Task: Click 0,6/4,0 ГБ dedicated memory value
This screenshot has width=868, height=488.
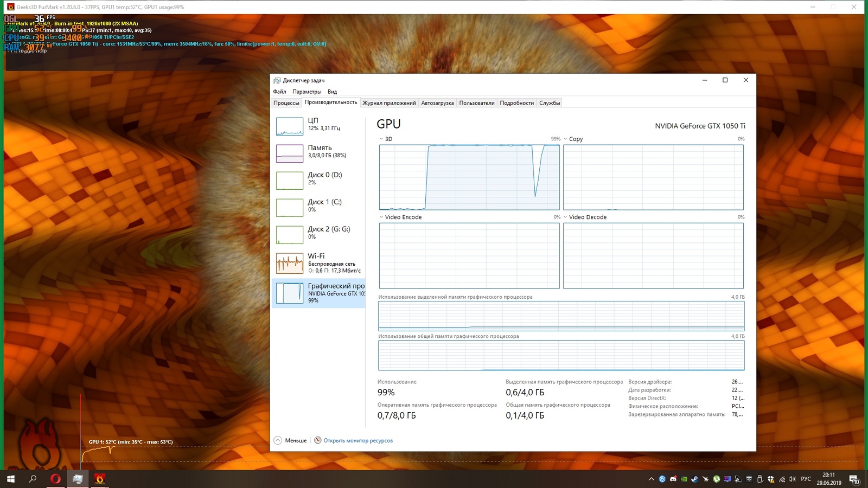Action: (x=525, y=393)
